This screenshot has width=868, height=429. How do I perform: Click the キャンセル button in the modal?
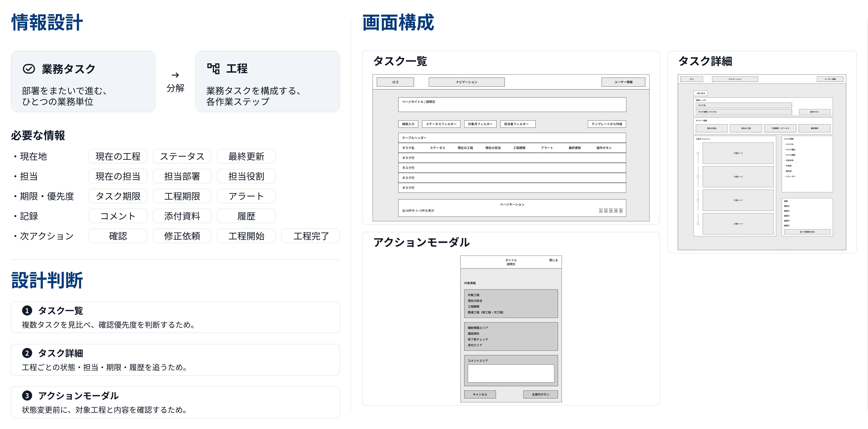pos(480,394)
